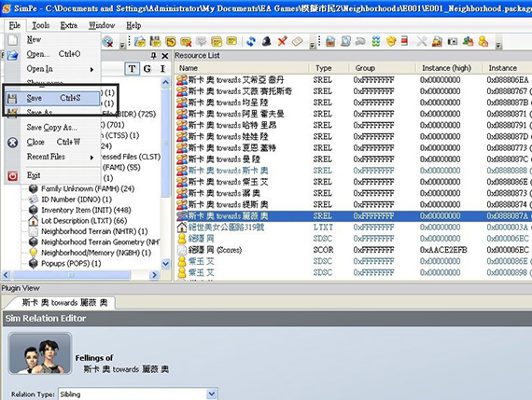
Task: Click the gray speech bubble toolbar icon
Action: coord(202,42)
